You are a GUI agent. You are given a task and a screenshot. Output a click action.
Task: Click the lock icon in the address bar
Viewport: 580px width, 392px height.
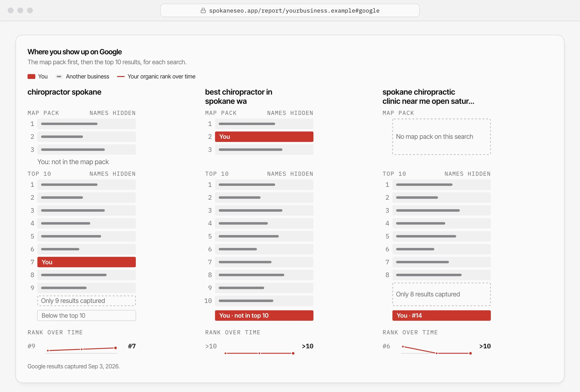(203, 10)
